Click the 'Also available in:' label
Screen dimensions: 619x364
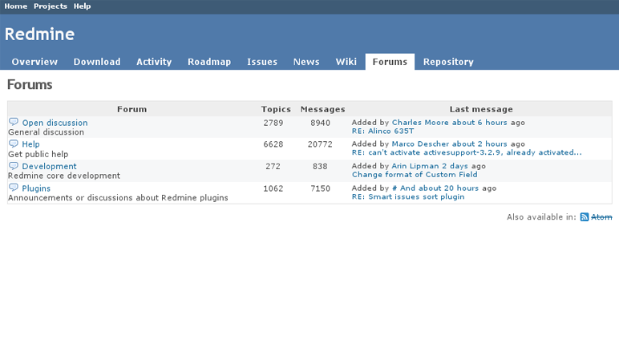(x=542, y=217)
